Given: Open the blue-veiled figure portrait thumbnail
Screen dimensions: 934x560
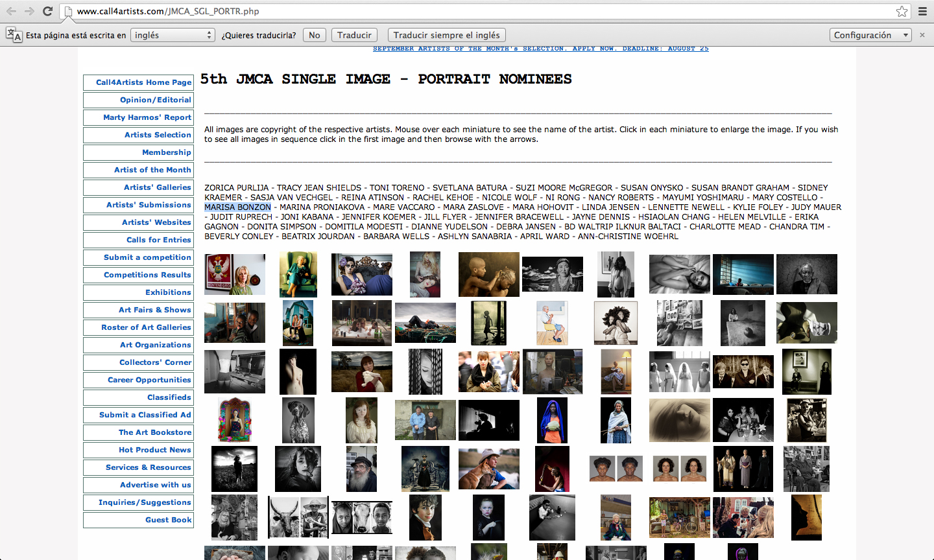Looking at the screenshot, I should (552, 420).
